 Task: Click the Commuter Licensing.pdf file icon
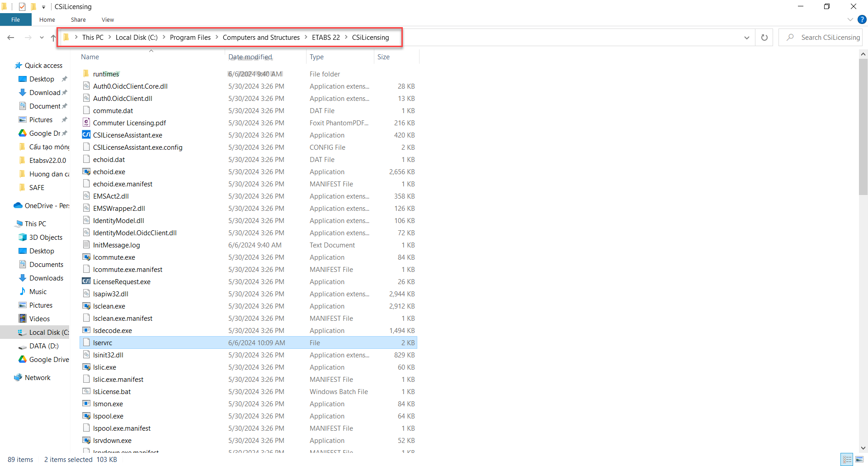point(86,123)
